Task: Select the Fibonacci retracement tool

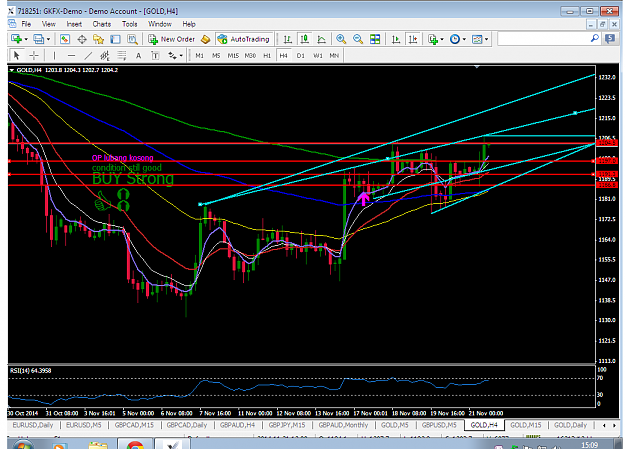Action: pyautogui.click(x=122, y=55)
